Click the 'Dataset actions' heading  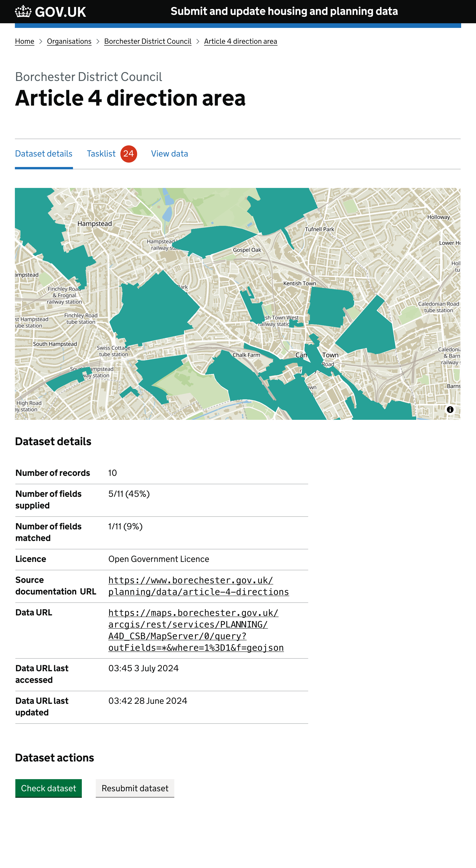(x=55, y=758)
